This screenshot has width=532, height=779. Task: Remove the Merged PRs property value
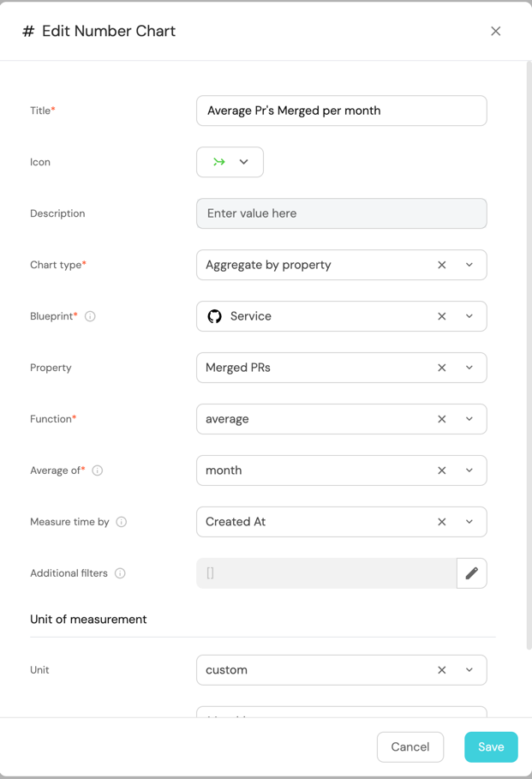(x=442, y=368)
